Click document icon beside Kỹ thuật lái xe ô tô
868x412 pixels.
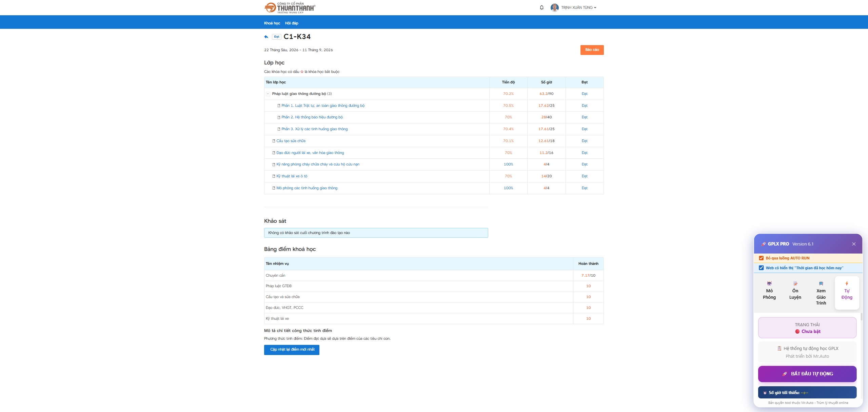pyautogui.click(x=274, y=176)
